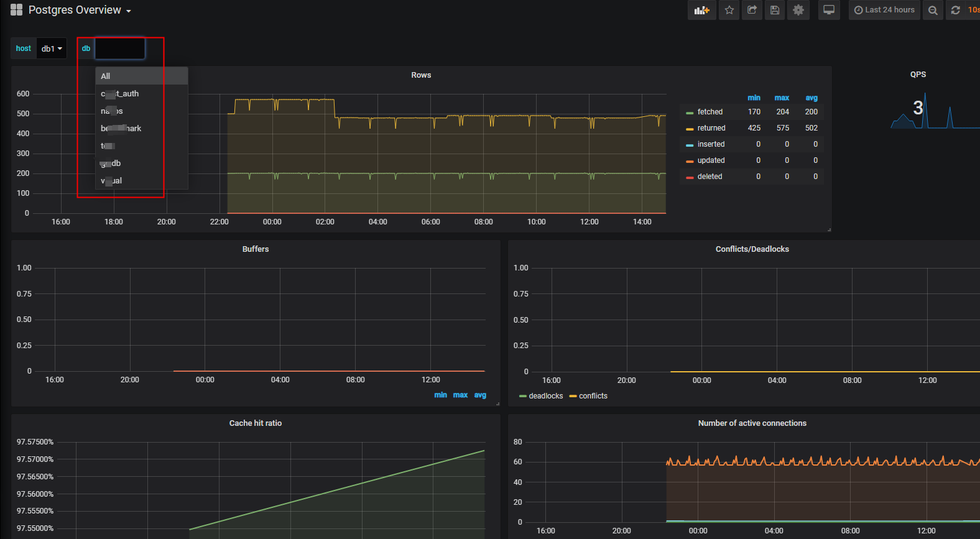Click fetched min value 170
The image size is (980, 539).
[754, 112]
